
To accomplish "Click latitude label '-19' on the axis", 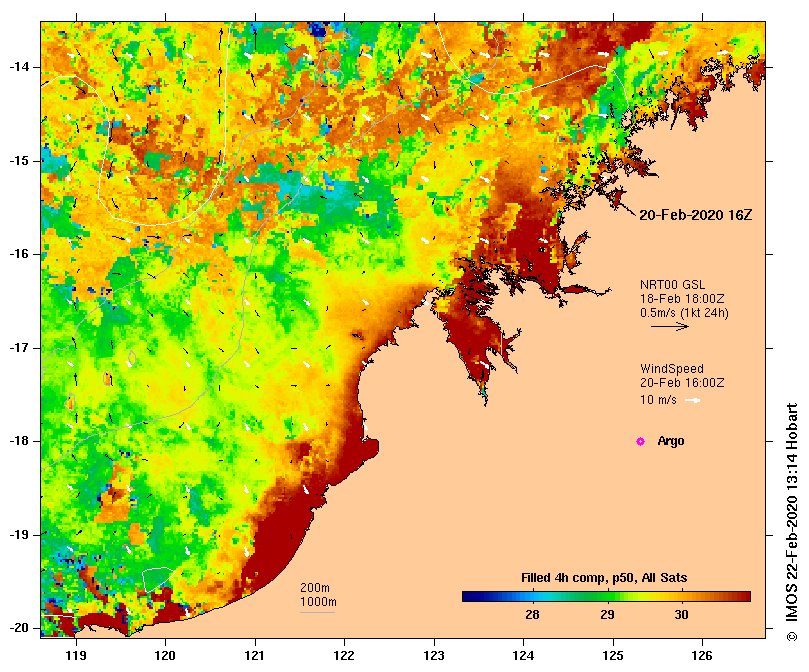I will tap(20, 535).
